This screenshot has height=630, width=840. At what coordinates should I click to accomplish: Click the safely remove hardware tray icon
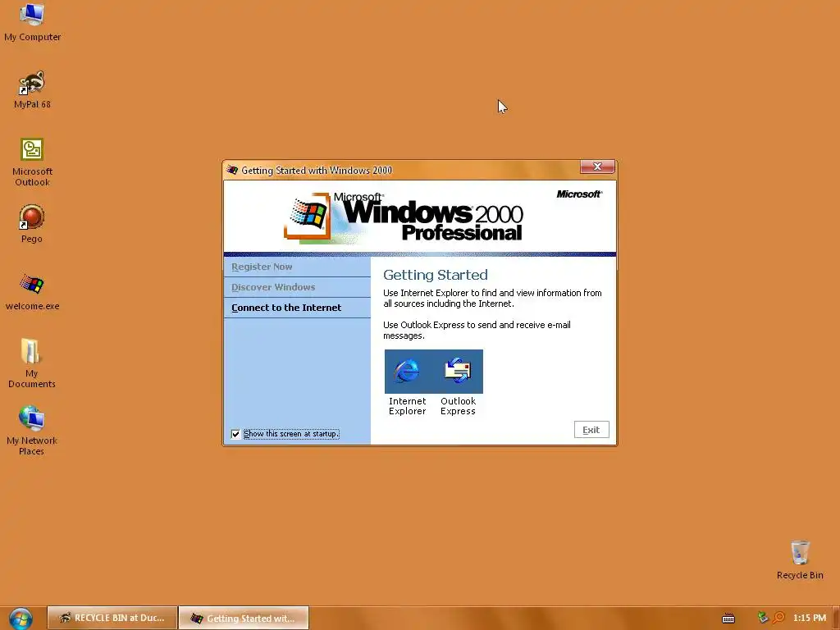[x=762, y=618]
